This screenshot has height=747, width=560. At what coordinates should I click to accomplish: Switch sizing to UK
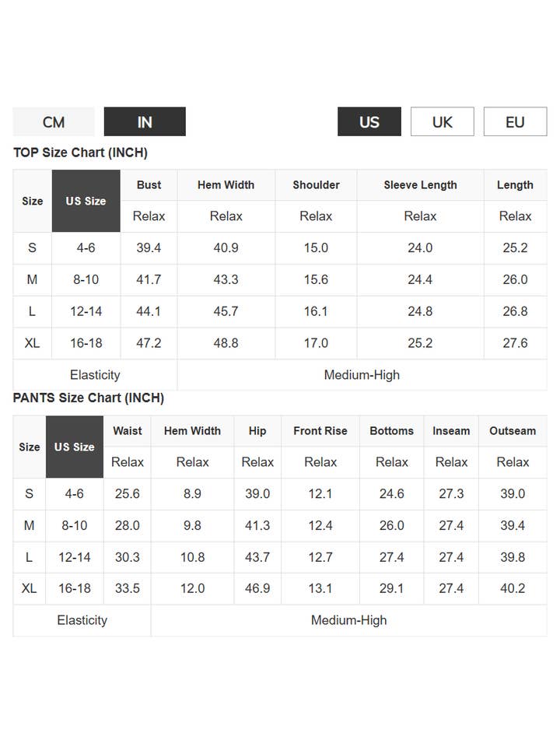[442, 122]
